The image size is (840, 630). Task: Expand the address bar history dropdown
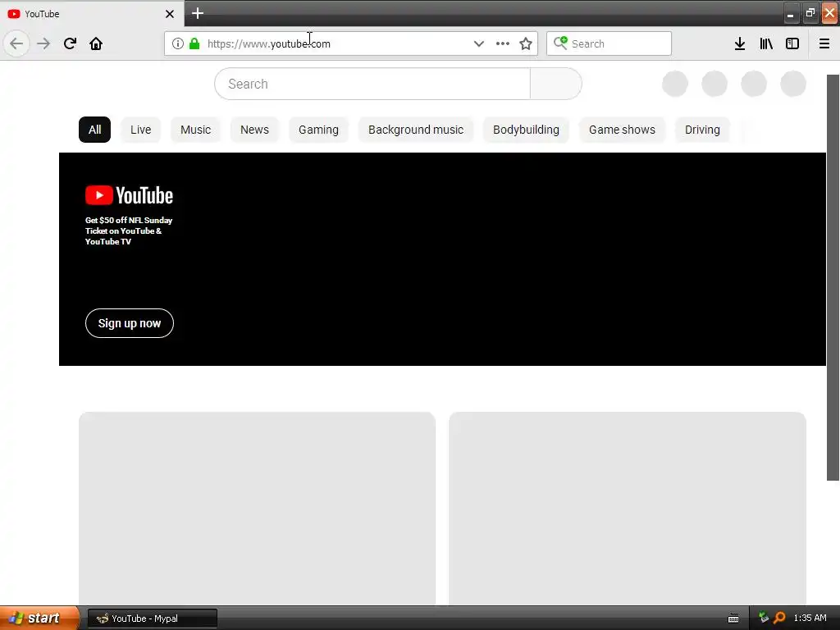point(479,43)
